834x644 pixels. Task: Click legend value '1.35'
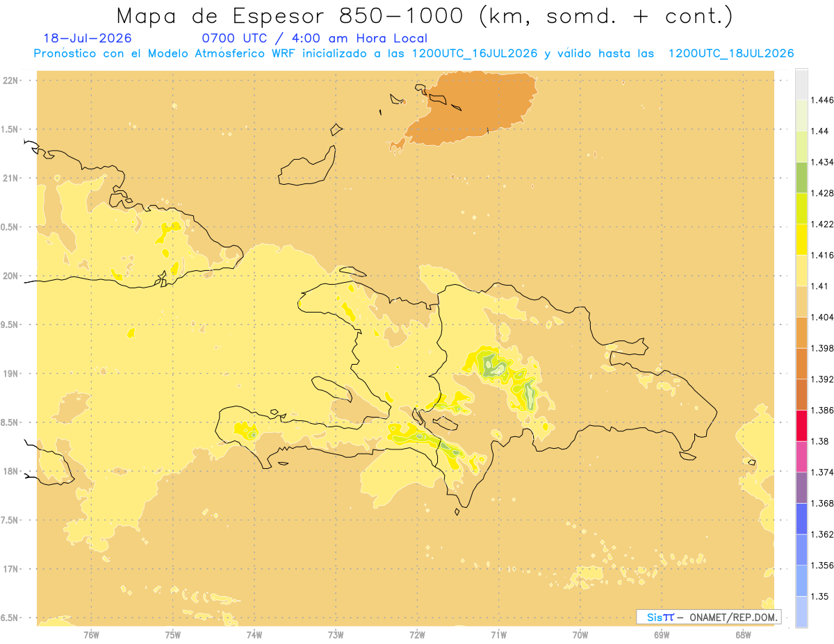[x=819, y=596]
